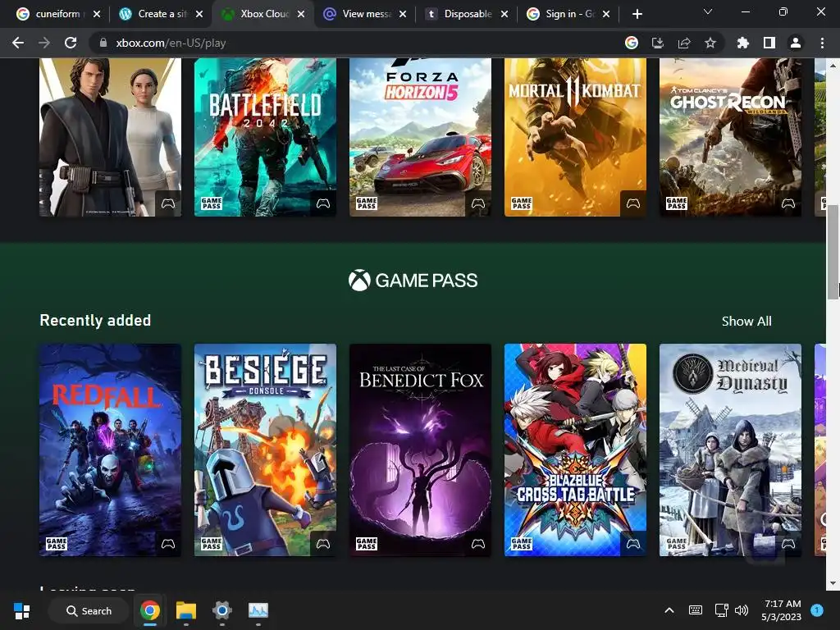Click Game Pass badge on Battlefield 2042
This screenshot has width=840, height=630.
click(211, 203)
